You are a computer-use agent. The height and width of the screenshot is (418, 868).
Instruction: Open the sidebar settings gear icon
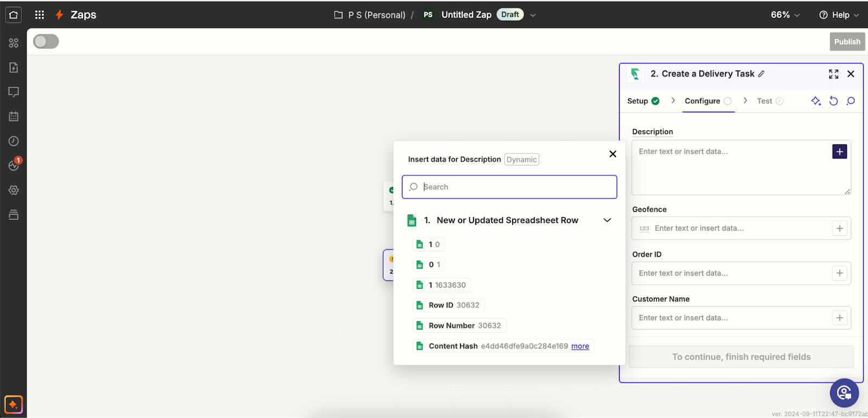pyautogui.click(x=14, y=190)
